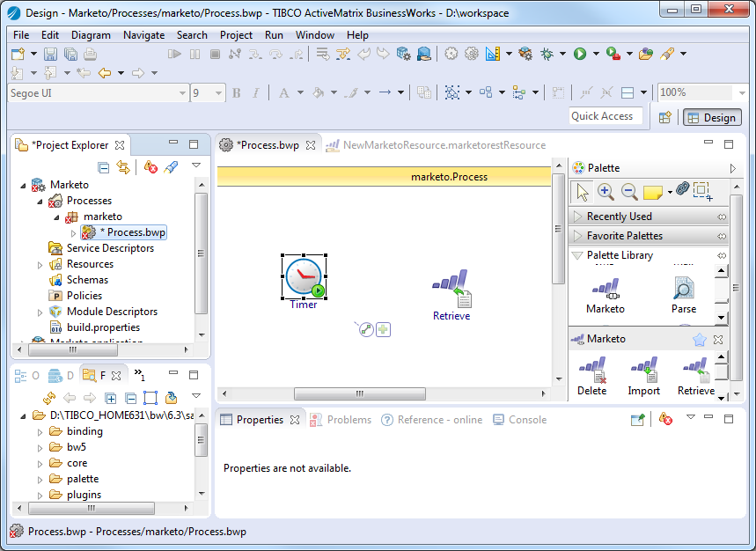Image resolution: width=756 pixels, height=551 pixels.
Task: Toggle Link with Editor in Project Explorer
Action: pyautogui.click(x=123, y=167)
